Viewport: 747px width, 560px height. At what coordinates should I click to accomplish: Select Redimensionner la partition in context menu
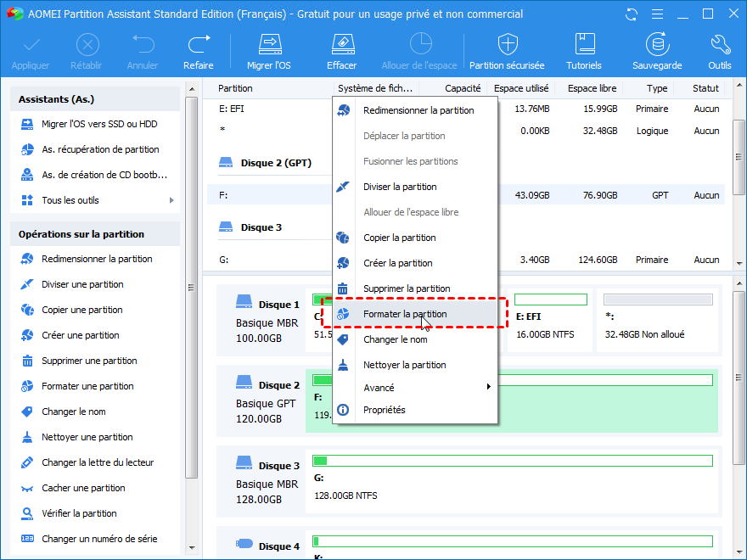(418, 110)
